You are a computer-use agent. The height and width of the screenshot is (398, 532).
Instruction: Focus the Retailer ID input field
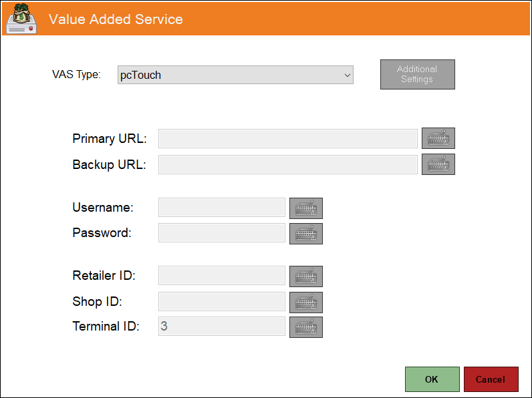(221, 275)
